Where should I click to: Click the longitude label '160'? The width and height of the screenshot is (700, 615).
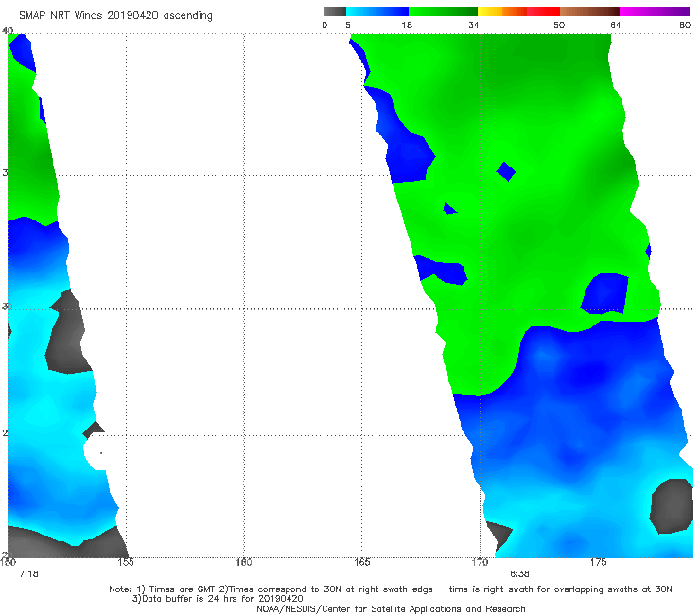tap(244, 562)
